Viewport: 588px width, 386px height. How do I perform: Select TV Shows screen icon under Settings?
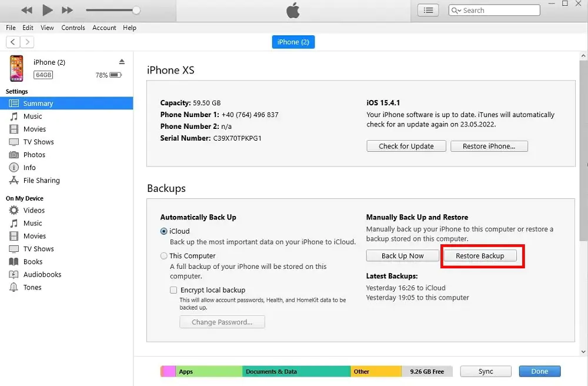[x=14, y=142]
